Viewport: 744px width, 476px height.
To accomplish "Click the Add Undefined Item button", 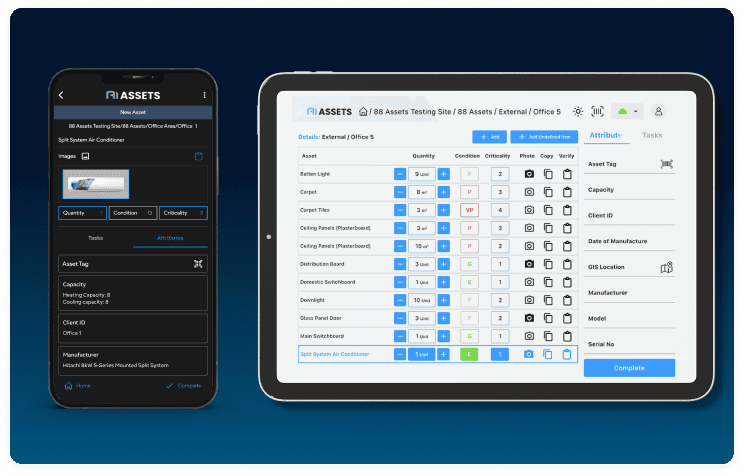I will point(544,136).
